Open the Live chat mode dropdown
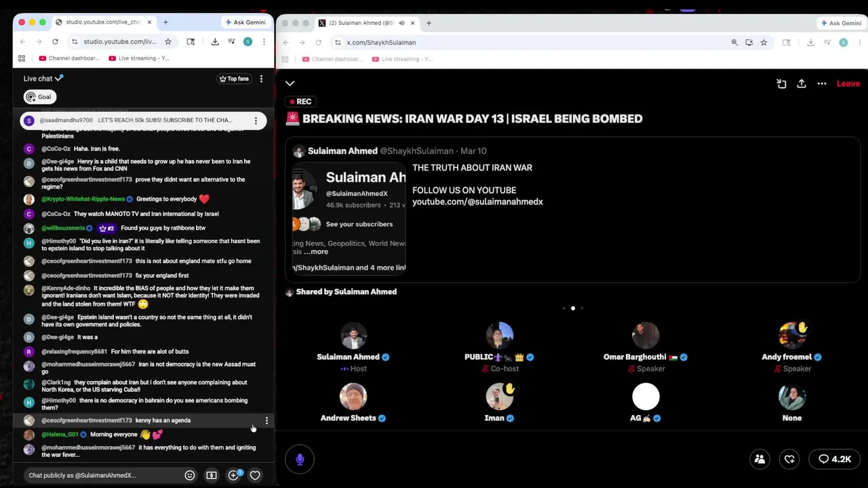Image resolution: width=868 pixels, height=488 pixels. click(x=43, y=79)
